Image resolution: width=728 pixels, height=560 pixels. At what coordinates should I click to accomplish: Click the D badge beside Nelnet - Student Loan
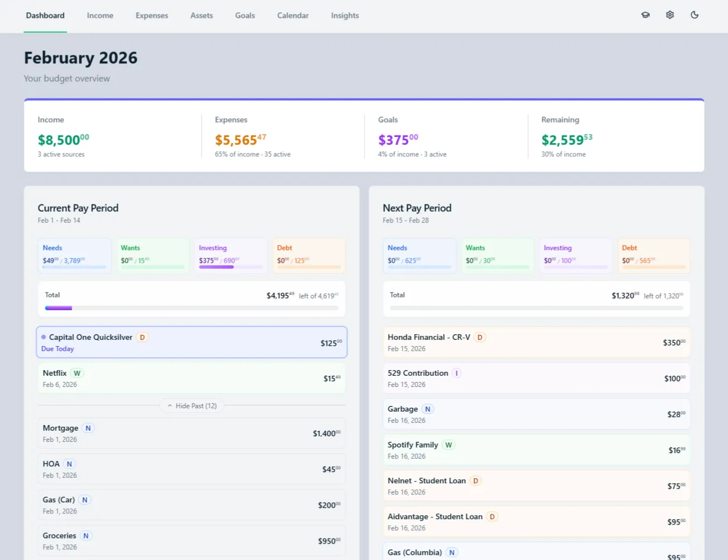tap(475, 480)
